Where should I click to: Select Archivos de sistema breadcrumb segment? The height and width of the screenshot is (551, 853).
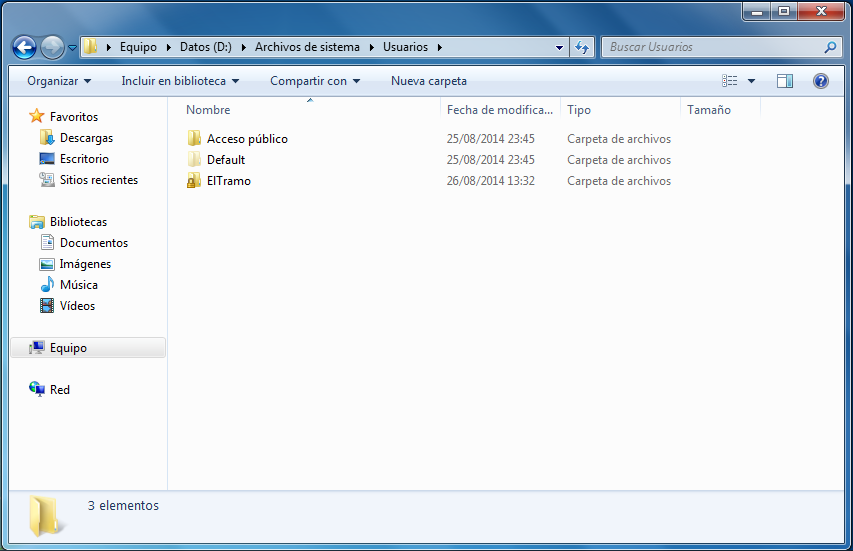[307, 47]
